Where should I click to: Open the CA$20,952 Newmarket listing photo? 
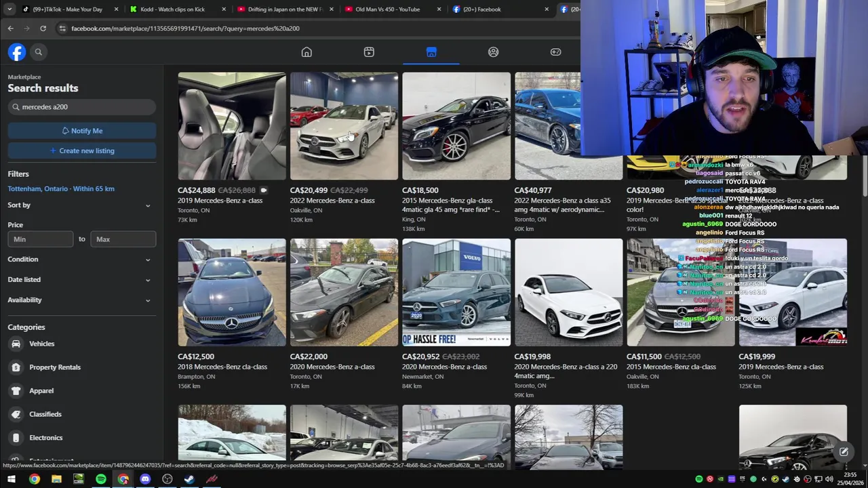(x=456, y=292)
